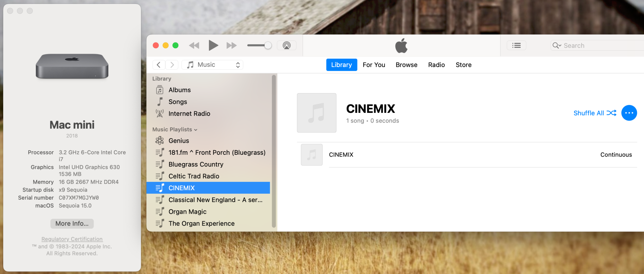Open the Browse tab
The image size is (644, 274).
coord(406,65)
